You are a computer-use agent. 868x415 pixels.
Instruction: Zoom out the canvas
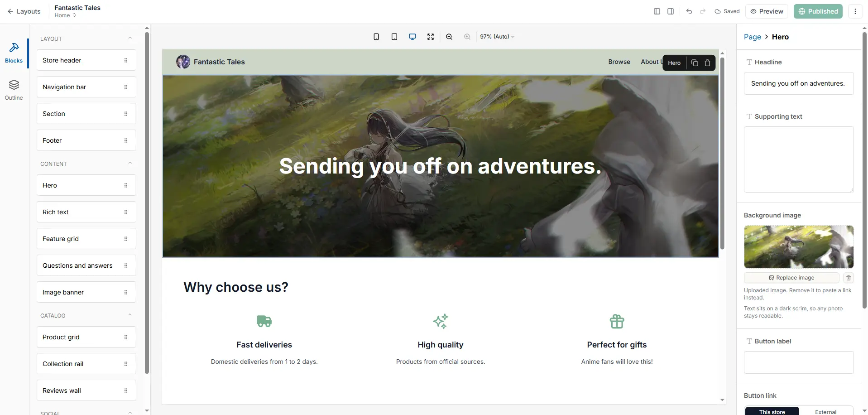tap(449, 37)
